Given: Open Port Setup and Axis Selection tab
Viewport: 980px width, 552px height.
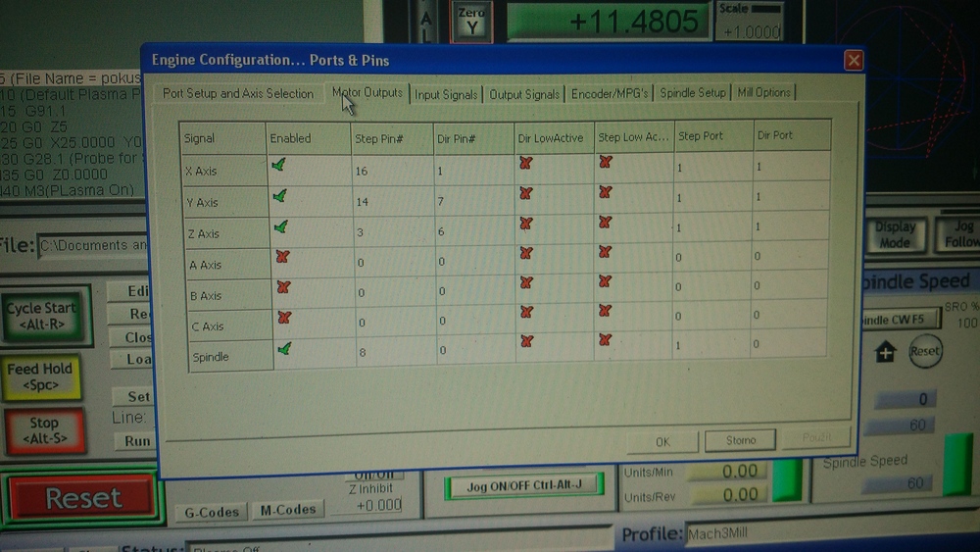Looking at the screenshot, I should point(238,94).
